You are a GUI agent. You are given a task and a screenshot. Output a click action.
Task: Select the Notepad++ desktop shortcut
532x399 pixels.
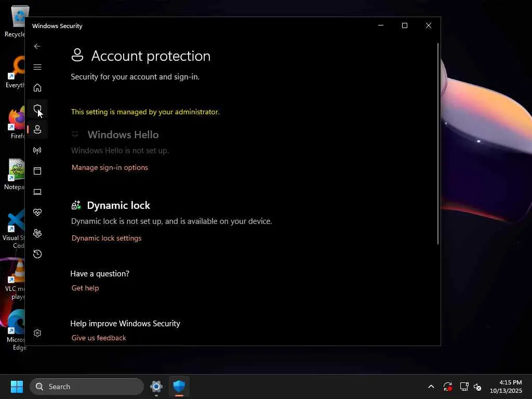tap(15, 174)
